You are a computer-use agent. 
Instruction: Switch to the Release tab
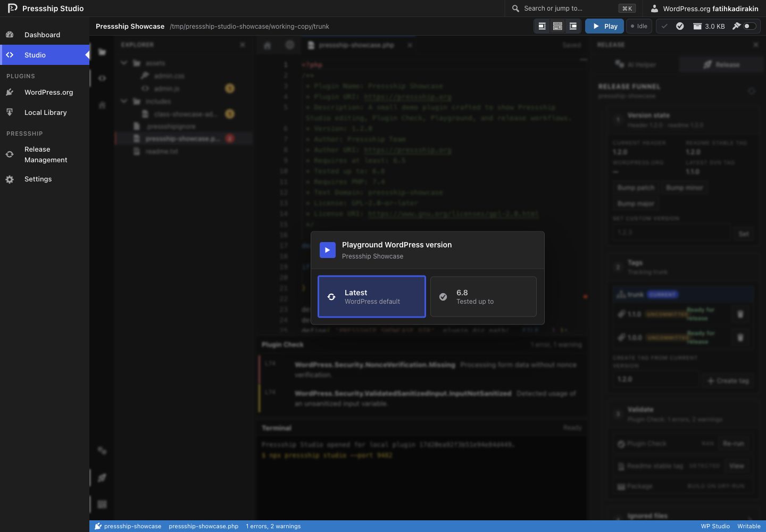point(721,64)
